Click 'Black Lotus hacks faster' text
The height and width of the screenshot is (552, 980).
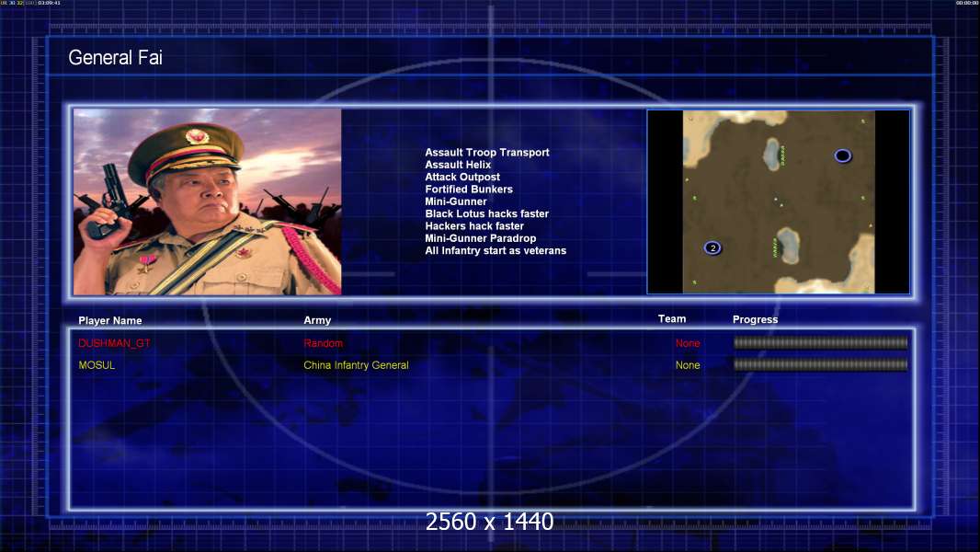(487, 213)
